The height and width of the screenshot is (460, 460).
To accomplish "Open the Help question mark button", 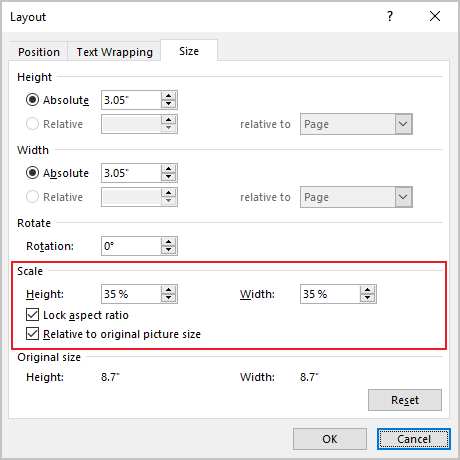I will point(390,16).
